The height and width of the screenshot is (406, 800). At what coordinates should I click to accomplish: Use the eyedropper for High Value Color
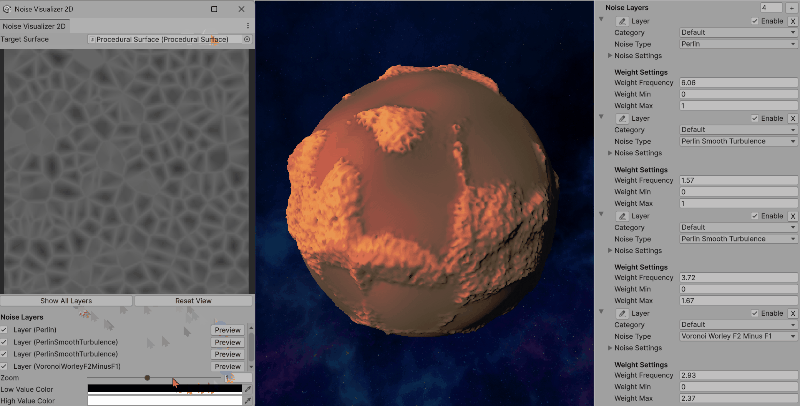(248, 400)
